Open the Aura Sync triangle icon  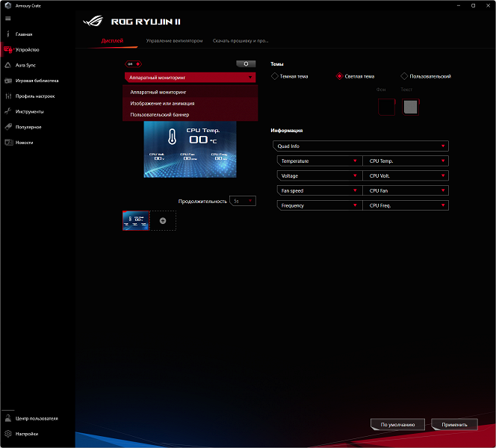tap(8, 65)
